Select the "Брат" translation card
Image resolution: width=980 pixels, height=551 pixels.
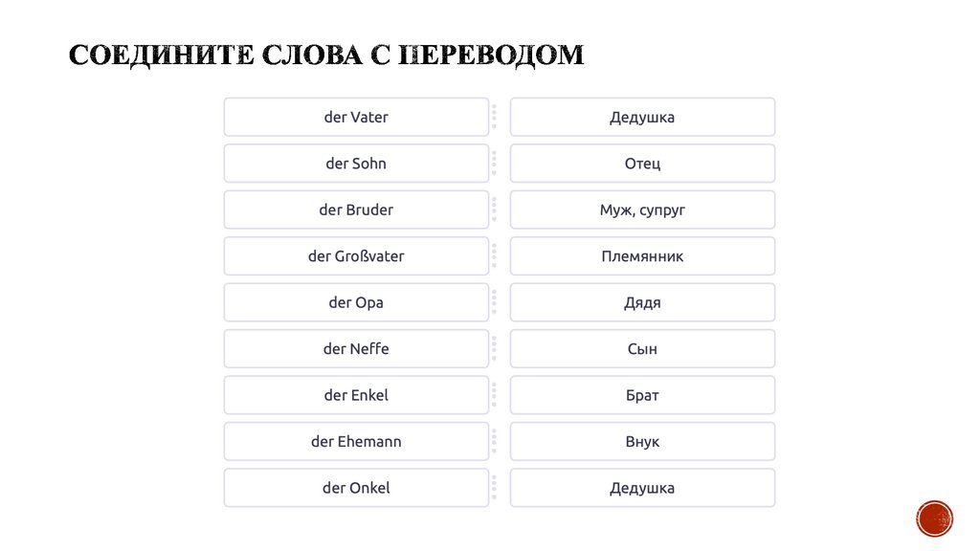click(642, 395)
